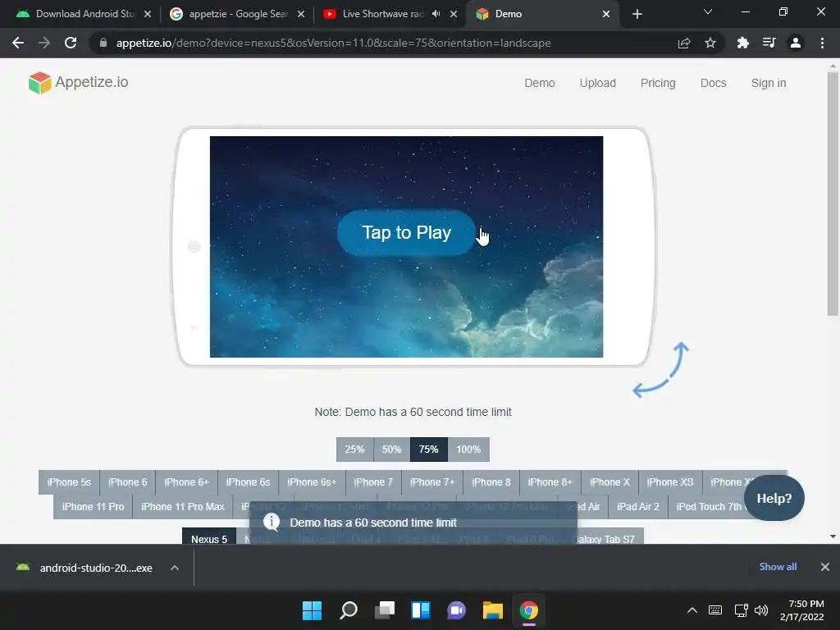Set device scale to 100%
The height and width of the screenshot is (630, 840).
pyautogui.click(x=468, y=450)
